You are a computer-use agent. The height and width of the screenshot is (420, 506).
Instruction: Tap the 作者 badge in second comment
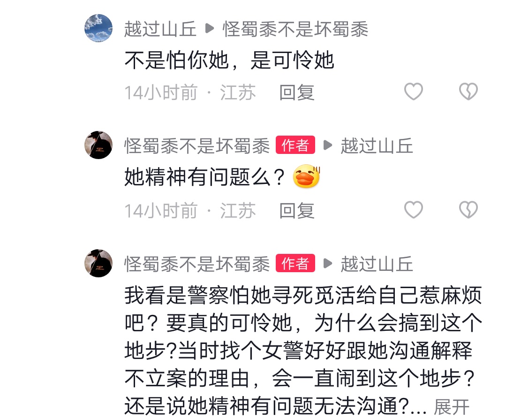click(x=295, y=145)
